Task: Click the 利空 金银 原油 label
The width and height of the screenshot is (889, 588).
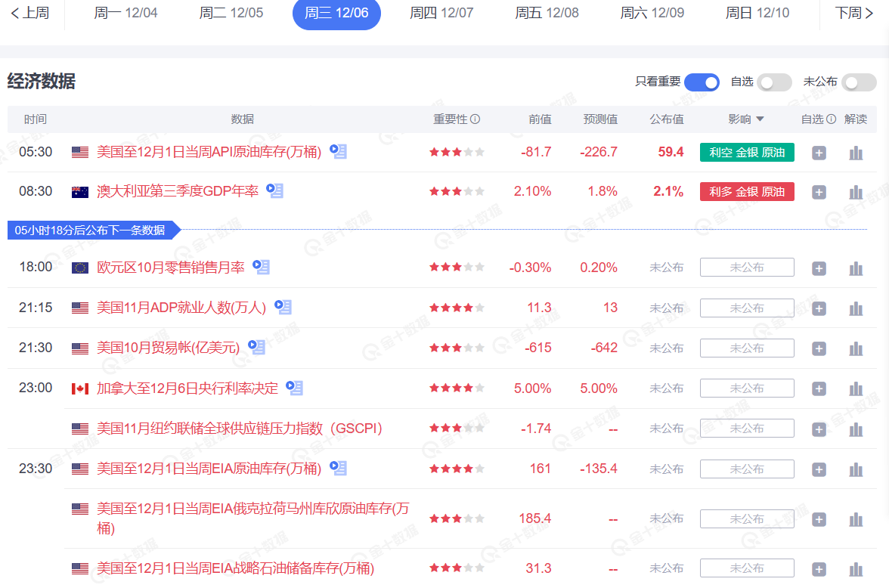Action: pos(747,152)
